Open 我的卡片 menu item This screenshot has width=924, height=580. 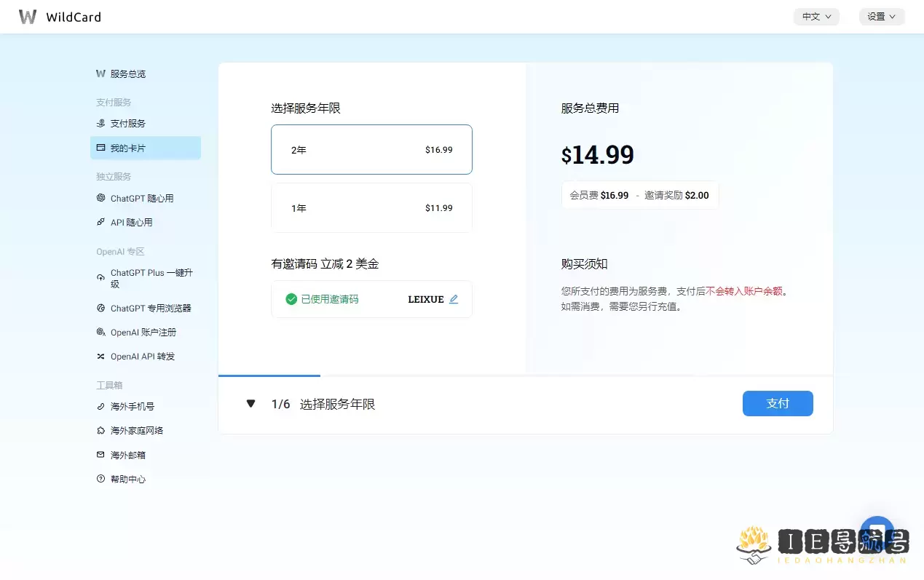146,148
